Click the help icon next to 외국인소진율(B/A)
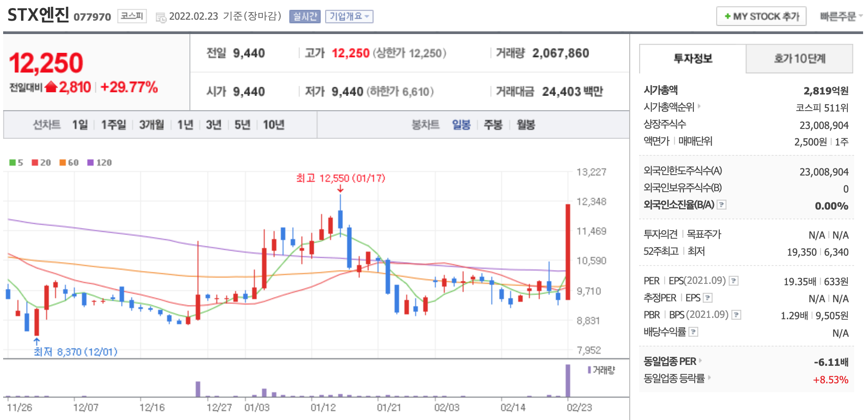Image resolution: width=868 pixels, height=420 pixels. (x=722, y=205)
